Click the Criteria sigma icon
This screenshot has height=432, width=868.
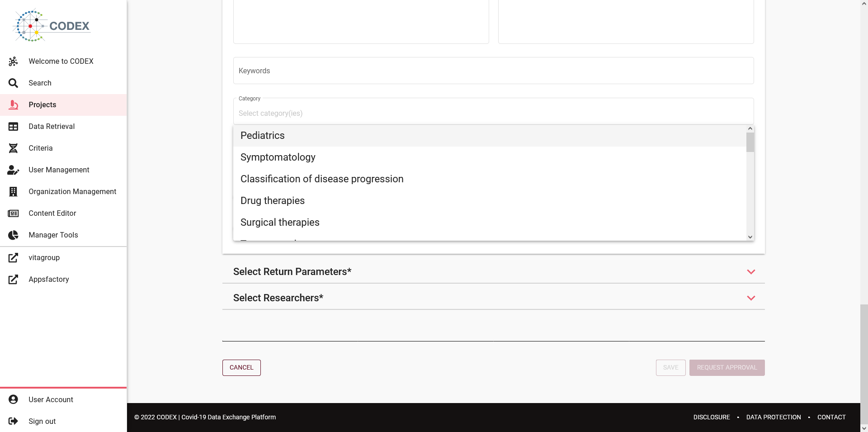coord(13,148)
